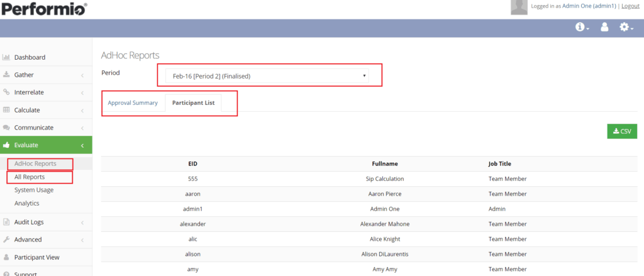Screen dimensions: 644x276
Task: Click the Admin One (admin1) link
Action: click(x=589, y=6)
